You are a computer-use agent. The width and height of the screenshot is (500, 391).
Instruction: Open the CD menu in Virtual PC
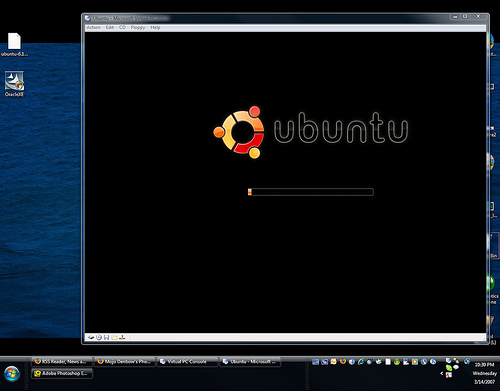(x=122, y=27)
